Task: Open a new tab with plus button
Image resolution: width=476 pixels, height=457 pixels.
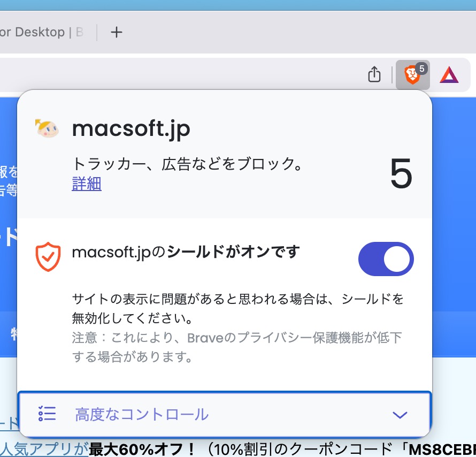Action: pyautogui.click(x=116, y=33)
